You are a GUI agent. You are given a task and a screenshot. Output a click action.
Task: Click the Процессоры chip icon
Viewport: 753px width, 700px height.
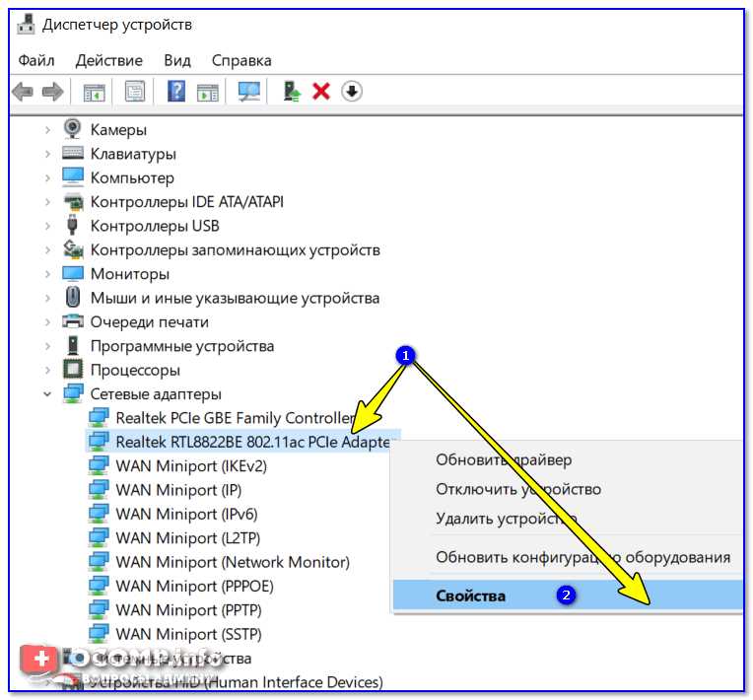click(x=73, y=370)
